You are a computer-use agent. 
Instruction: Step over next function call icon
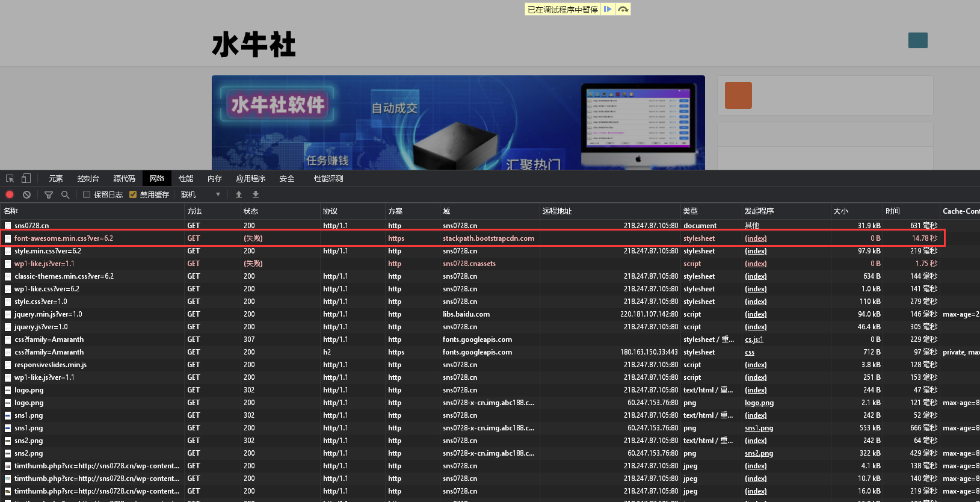623,9
